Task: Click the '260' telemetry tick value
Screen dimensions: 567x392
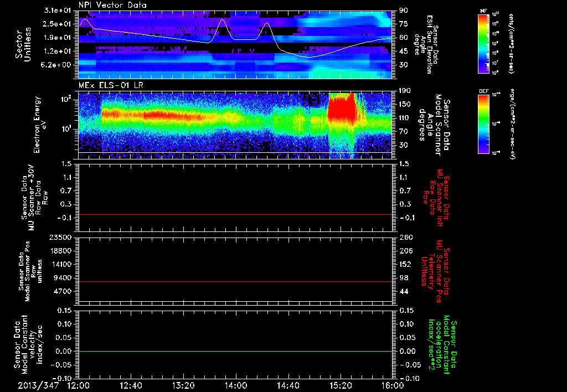Action: tap(406, 238)
